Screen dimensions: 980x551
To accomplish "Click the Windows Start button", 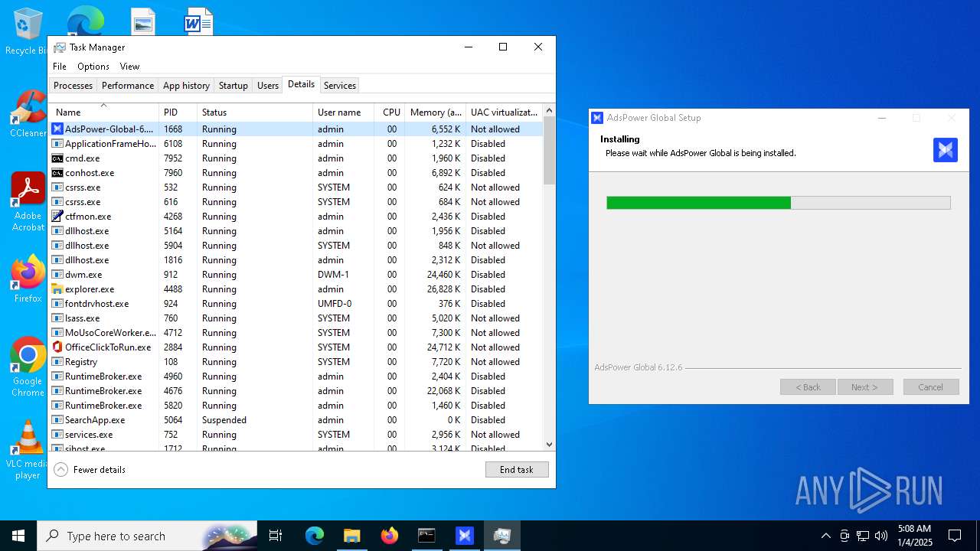I will (x=18, y=536).
